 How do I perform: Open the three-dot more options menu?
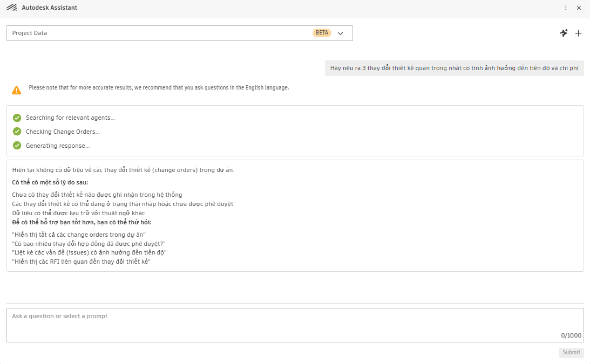coord(566,8)
